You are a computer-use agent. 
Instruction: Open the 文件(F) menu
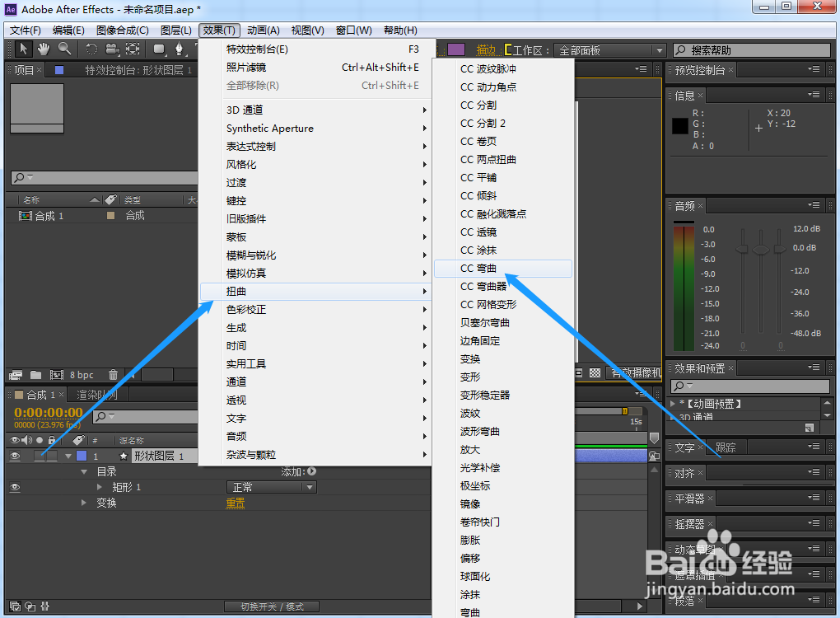pyautogui.click(x=26, y=30)
